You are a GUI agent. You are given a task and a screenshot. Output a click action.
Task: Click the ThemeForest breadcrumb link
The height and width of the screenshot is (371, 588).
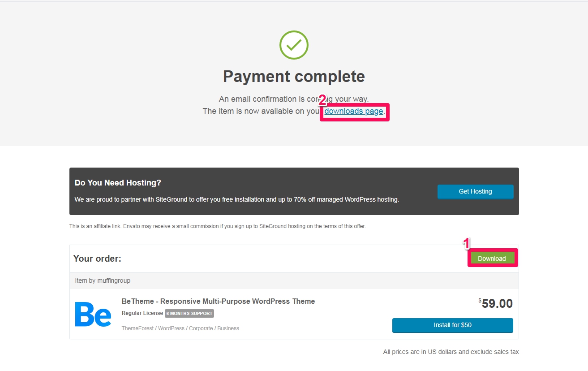[137, 328]
